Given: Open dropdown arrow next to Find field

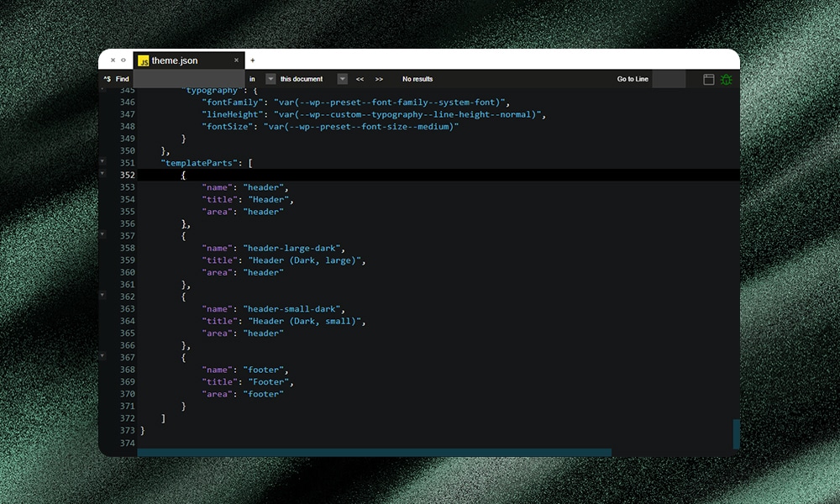Looking at the screenshot, I should 270,79.
